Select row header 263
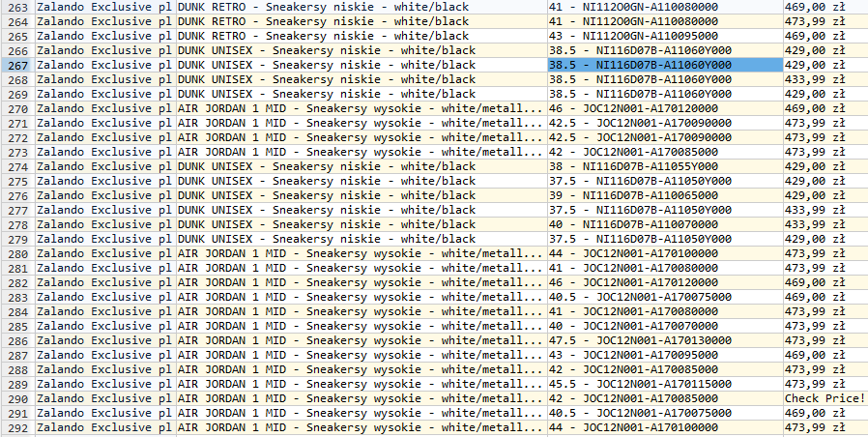The height and width of the screenshot is (437, 868). click(17, 7)
